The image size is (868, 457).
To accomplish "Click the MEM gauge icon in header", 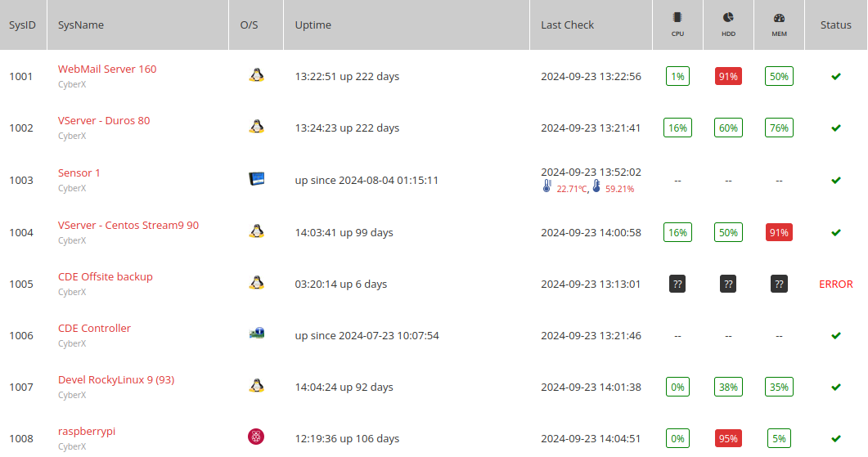I will point(779,18).
